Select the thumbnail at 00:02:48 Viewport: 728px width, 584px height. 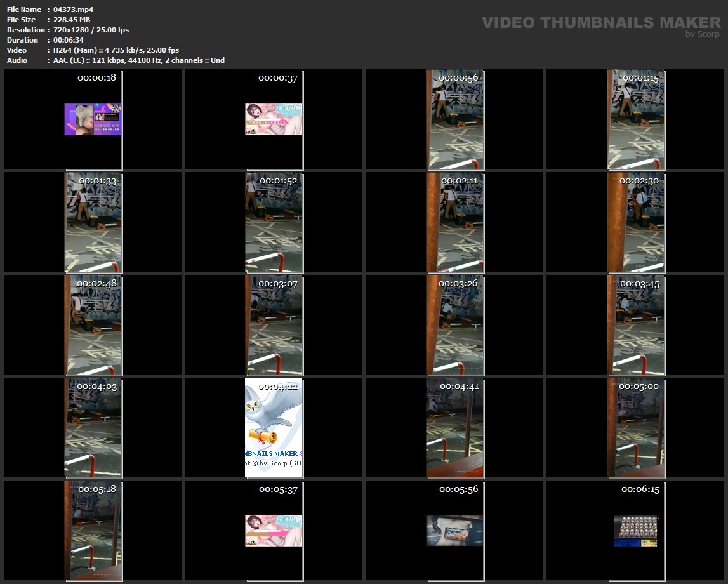[x=93, y=325]
